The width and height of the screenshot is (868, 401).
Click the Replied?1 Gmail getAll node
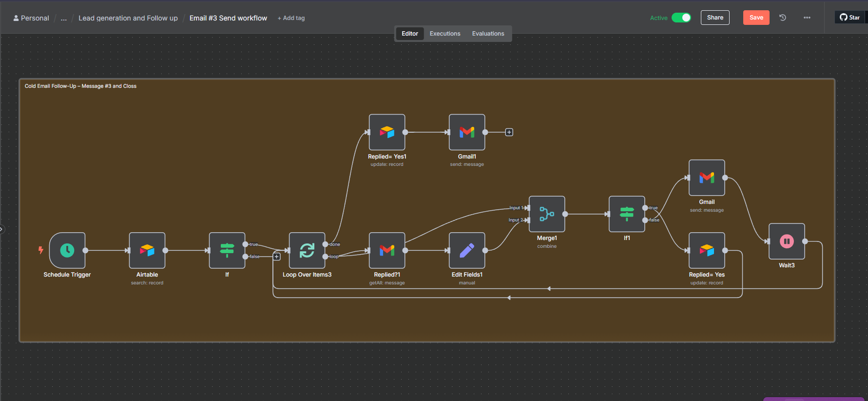click(x=387, y=250)
